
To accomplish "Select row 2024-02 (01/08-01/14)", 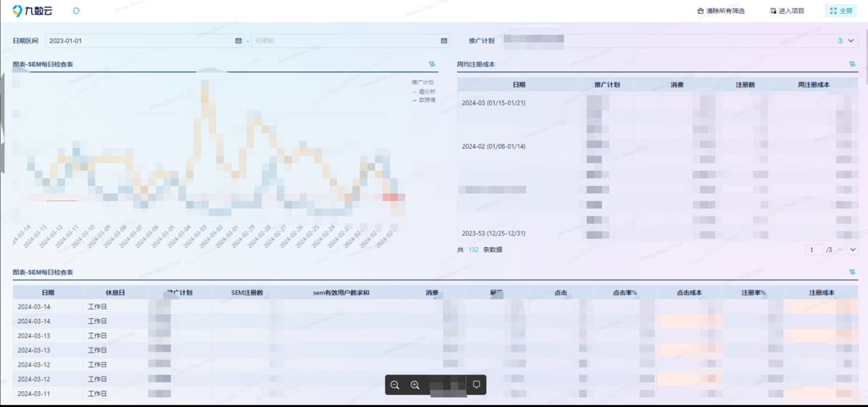I will 493,146.
